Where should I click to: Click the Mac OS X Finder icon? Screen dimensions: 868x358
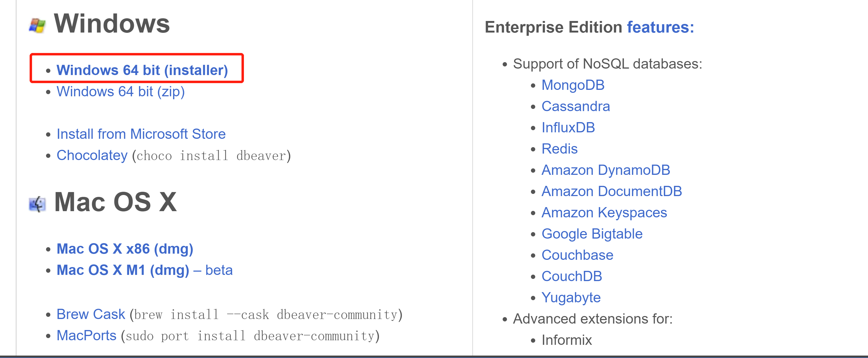coord(37,204)
